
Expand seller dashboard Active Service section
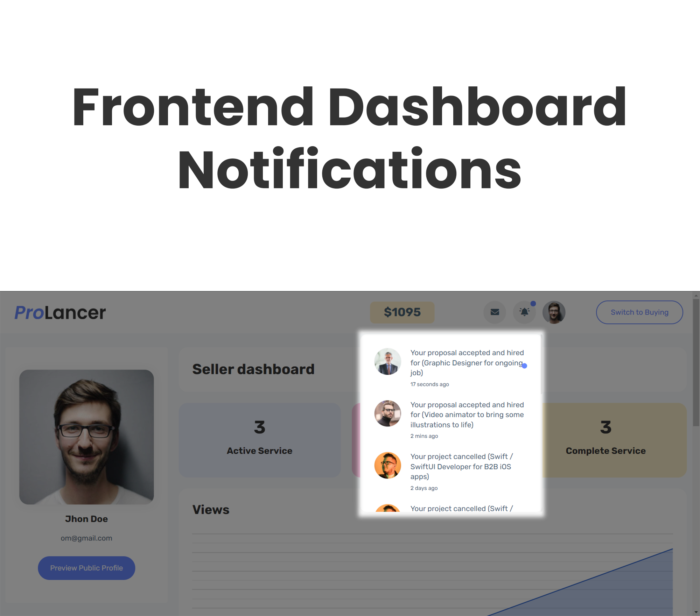point(260,438)
